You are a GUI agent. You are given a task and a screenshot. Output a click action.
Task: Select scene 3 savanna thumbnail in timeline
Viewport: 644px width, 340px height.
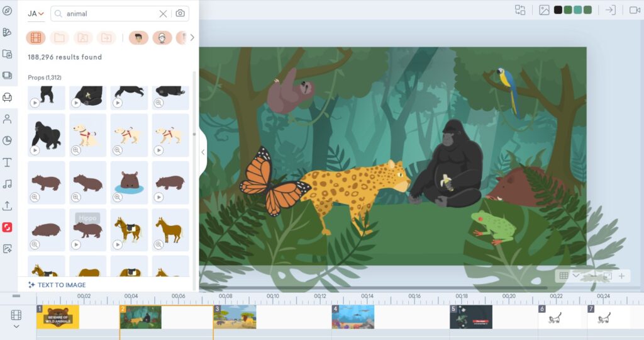(235, 317)
